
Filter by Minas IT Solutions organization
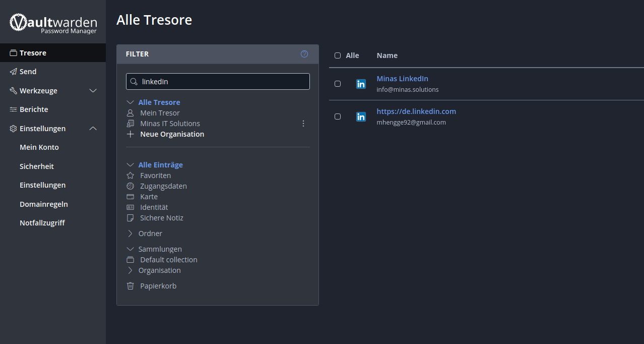coord(170,124)
